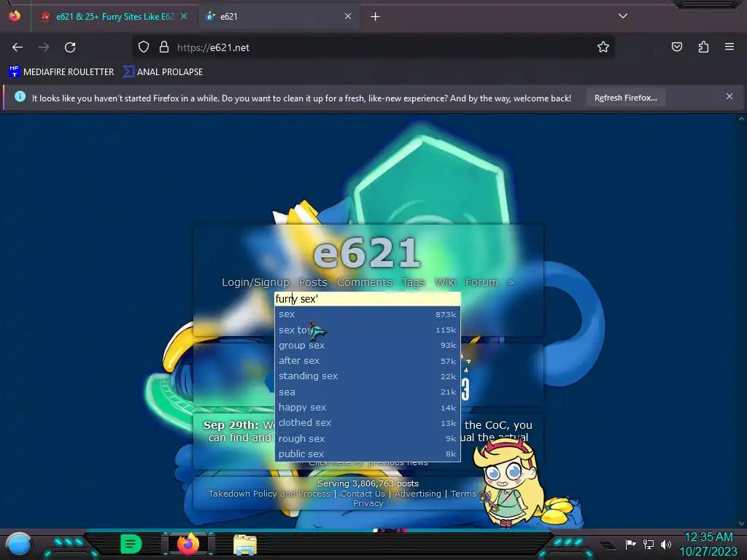Viewport: 747px width, 560px height.
Task: Open the MEDIAFIRE ROULETTER bookmark
Action: (61, 72)
